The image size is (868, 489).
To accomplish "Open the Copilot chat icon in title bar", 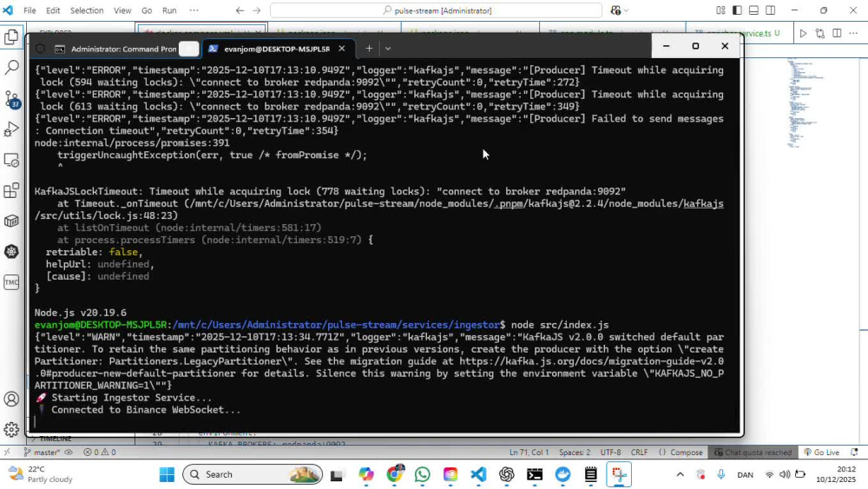I will tap(615, 10).
